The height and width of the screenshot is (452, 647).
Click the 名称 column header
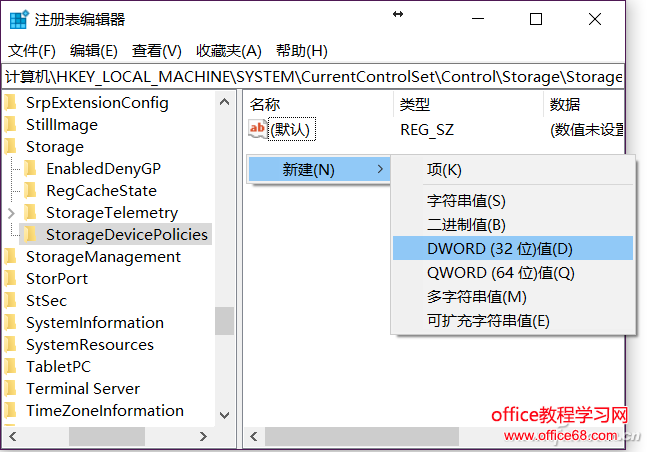265,104
